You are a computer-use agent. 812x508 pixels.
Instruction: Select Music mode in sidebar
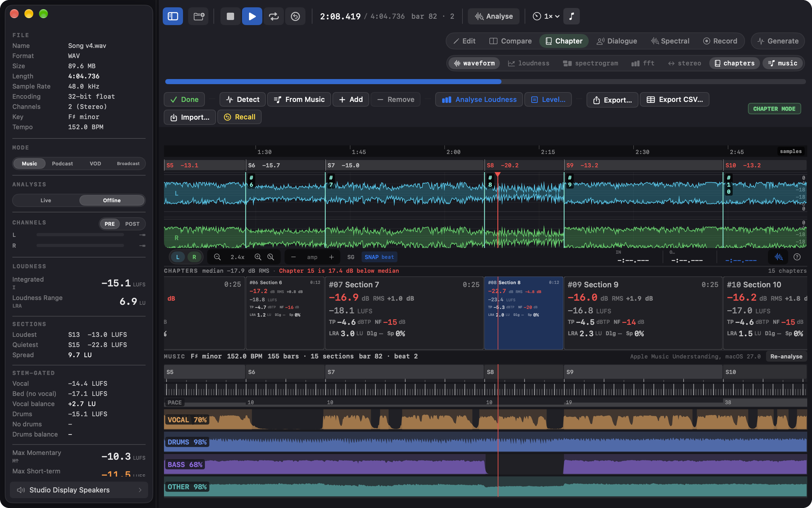pyautogui.click(x=29, y=164)
